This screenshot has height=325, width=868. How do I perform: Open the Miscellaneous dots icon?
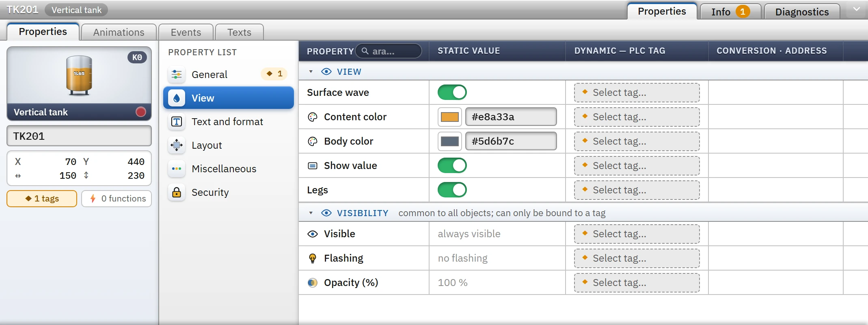[177, 169]
